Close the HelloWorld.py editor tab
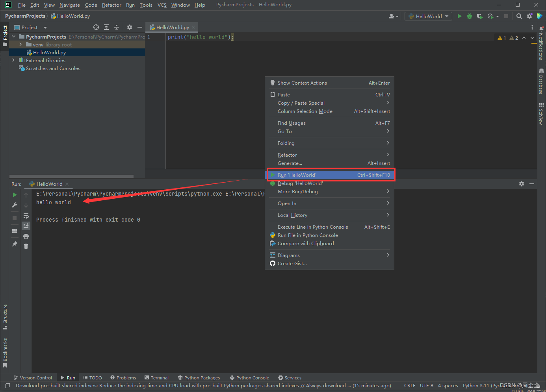This screenshot has width=546, height=392. coord(193,27)
